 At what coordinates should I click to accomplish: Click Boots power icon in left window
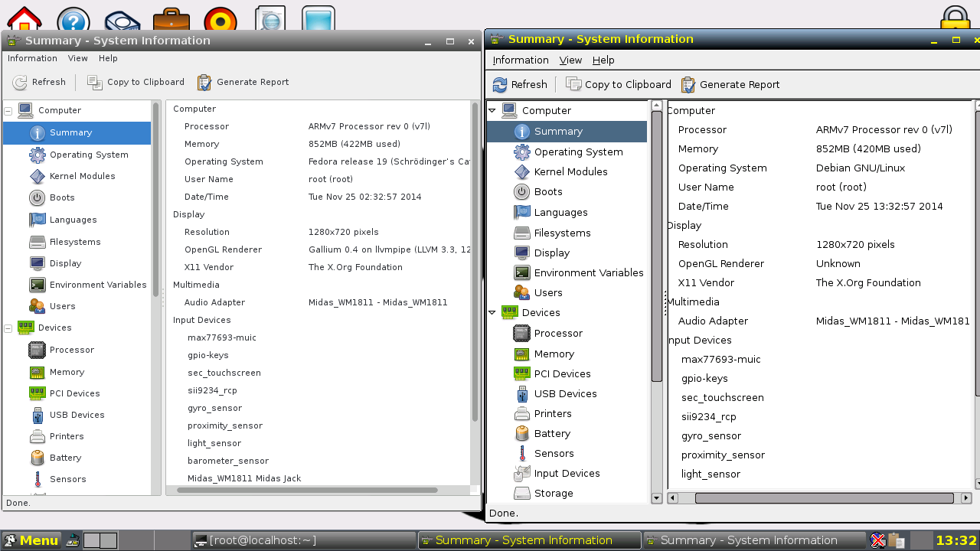[x=38, y=197]
